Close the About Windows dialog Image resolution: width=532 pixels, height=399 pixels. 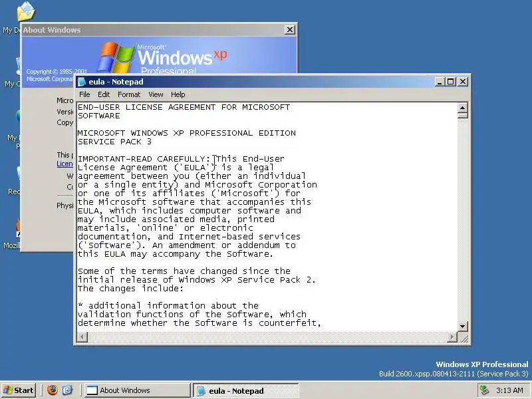[x=290, y=30]
